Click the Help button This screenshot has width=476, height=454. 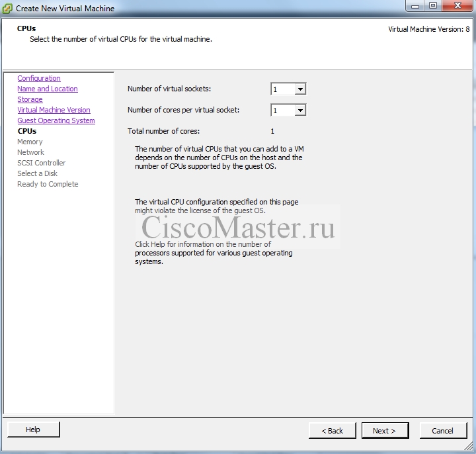34,430
